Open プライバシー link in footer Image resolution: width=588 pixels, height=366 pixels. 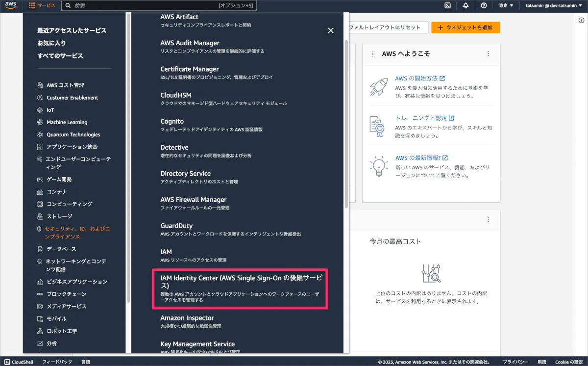pos(515,362)
